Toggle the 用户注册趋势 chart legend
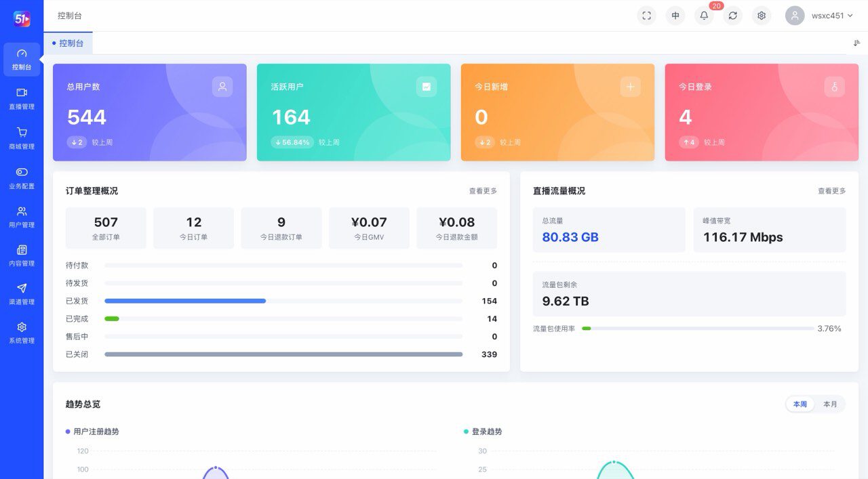 tap(92, 432)
